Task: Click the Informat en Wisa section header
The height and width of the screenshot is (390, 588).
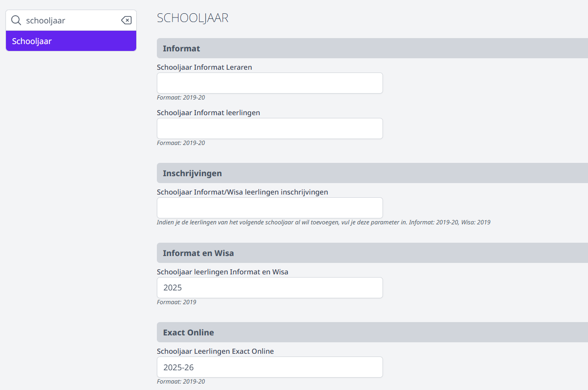Action: pos(372,253)
